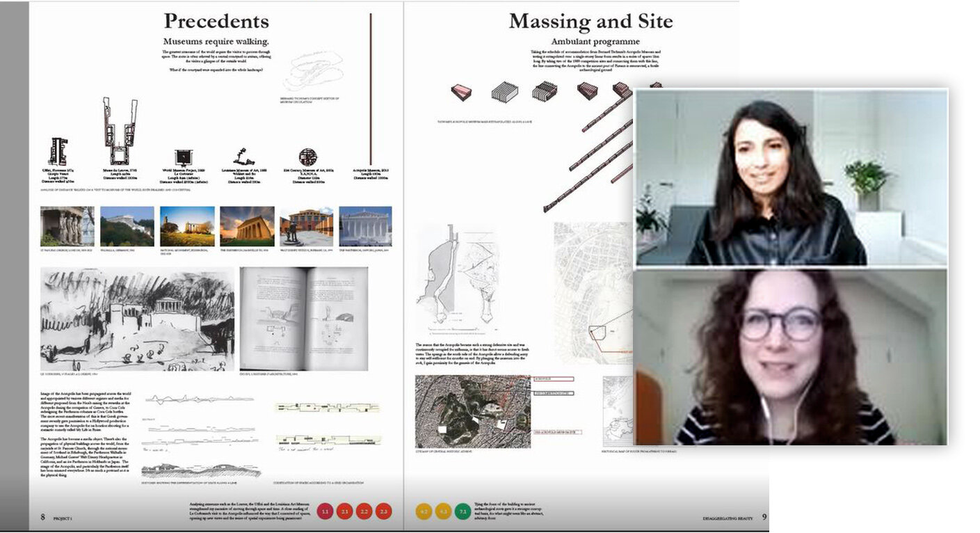Open the sunset Parthenon Nashville photo
Image resolution: width=980 pixels, height=533 pixels.
247,226
